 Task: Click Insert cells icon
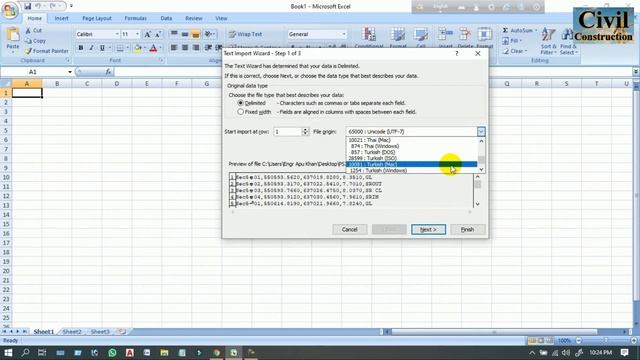point(445,34)
